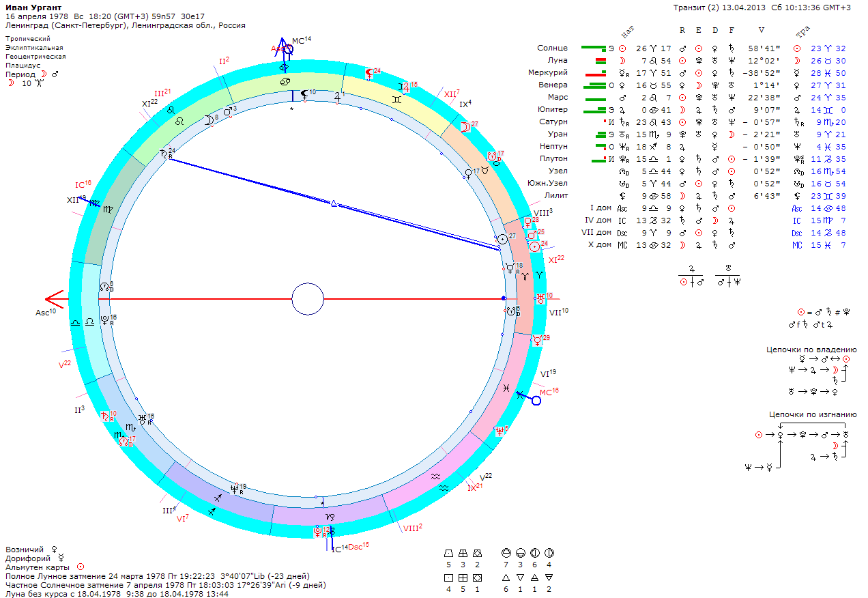Select the Альмутен карты line
The image size is (868, 598).
pos(45,567)
